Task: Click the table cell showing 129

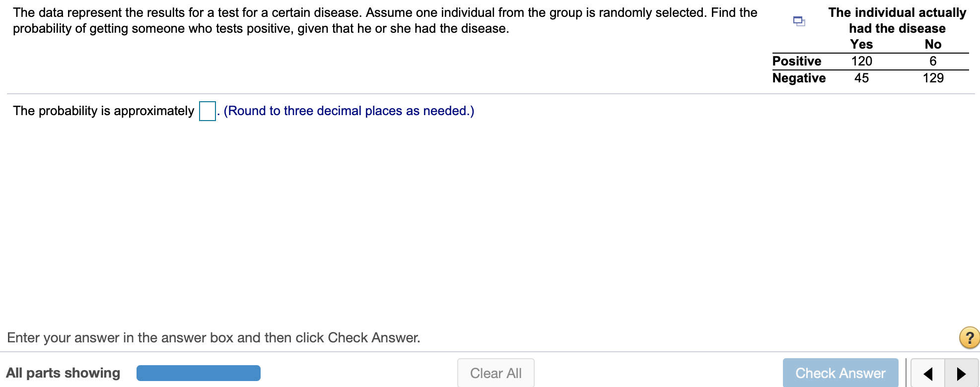Action: tap(933, 78)
